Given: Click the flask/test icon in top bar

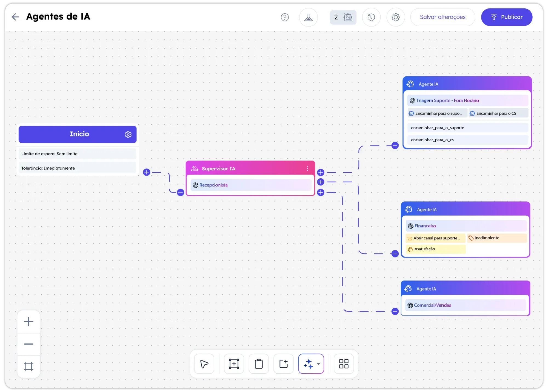Looking at the screenshot, I should click(x=308, y=17).
